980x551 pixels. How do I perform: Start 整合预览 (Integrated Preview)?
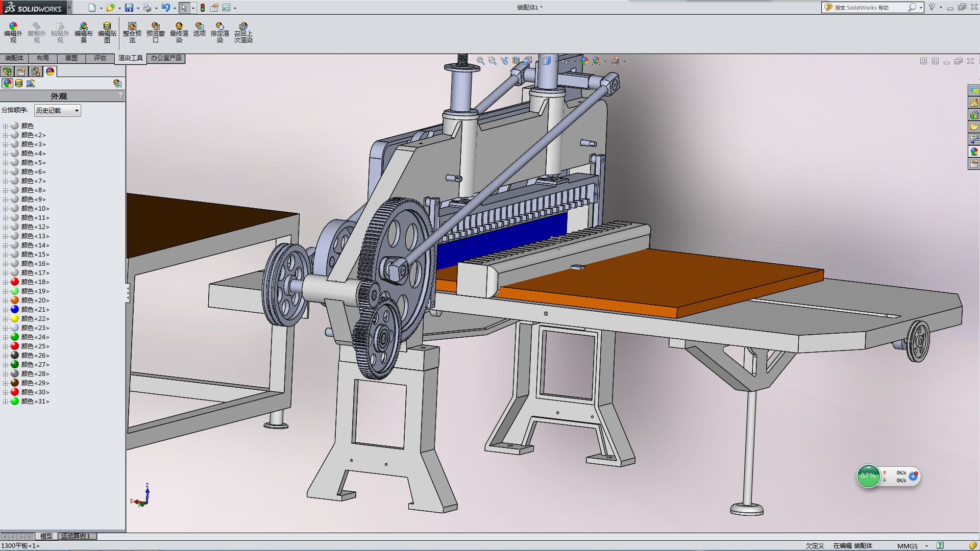(131, 32)
